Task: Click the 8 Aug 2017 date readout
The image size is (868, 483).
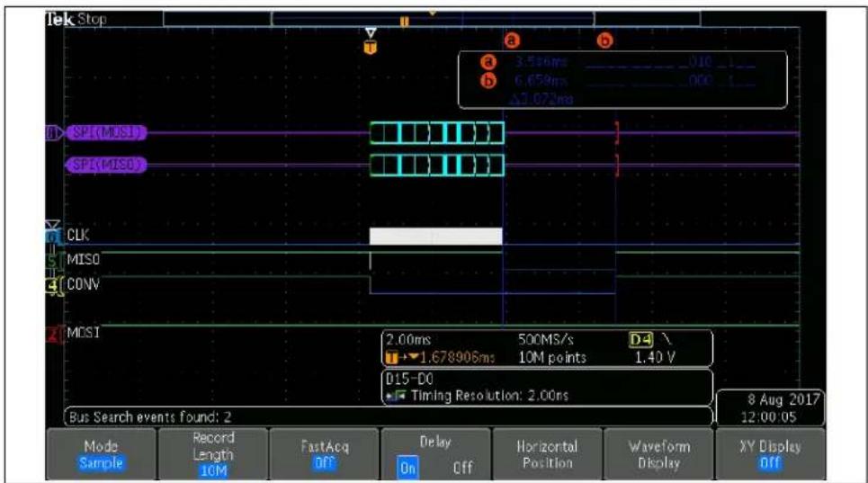Action: point(783,399)
